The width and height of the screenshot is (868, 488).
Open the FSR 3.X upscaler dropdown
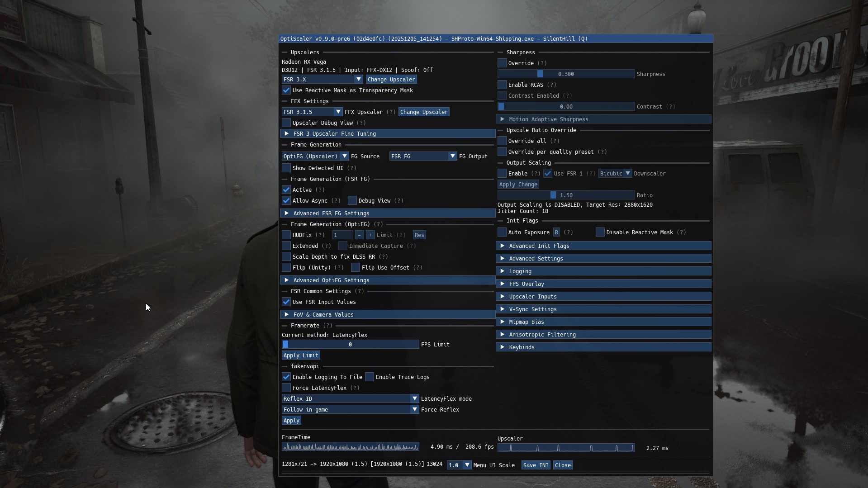[x=322, y=80]
